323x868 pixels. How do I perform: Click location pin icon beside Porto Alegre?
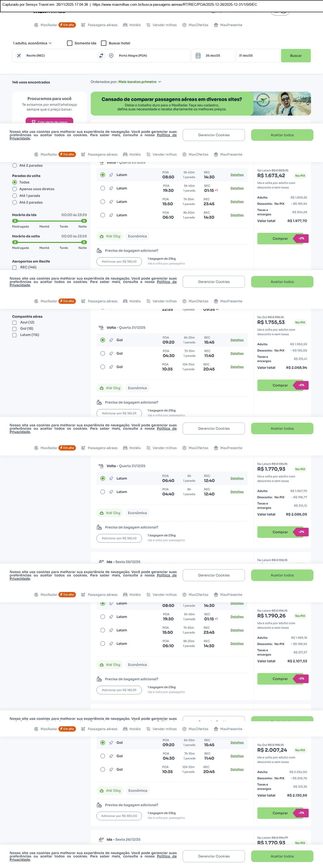pos(111,56)
